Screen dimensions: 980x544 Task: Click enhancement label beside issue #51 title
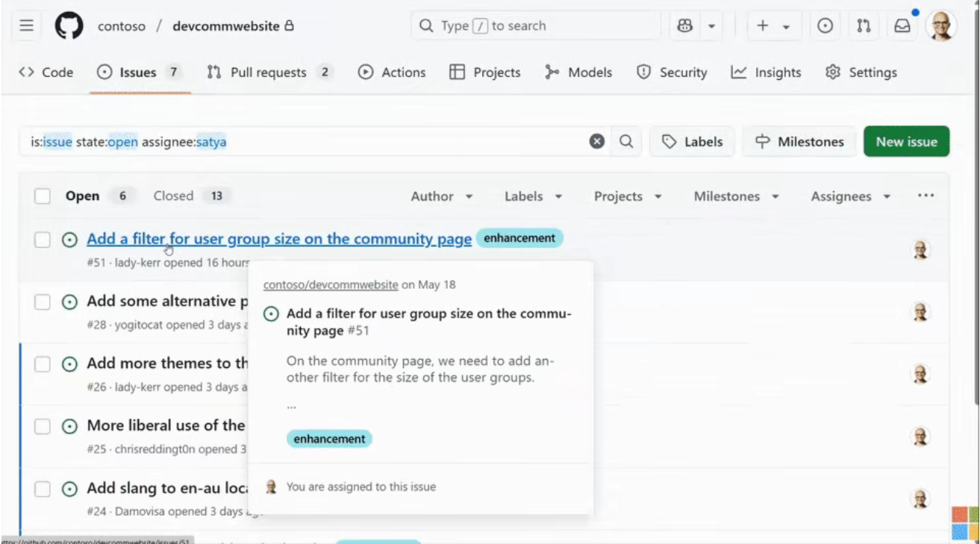[x=519, y=238]
